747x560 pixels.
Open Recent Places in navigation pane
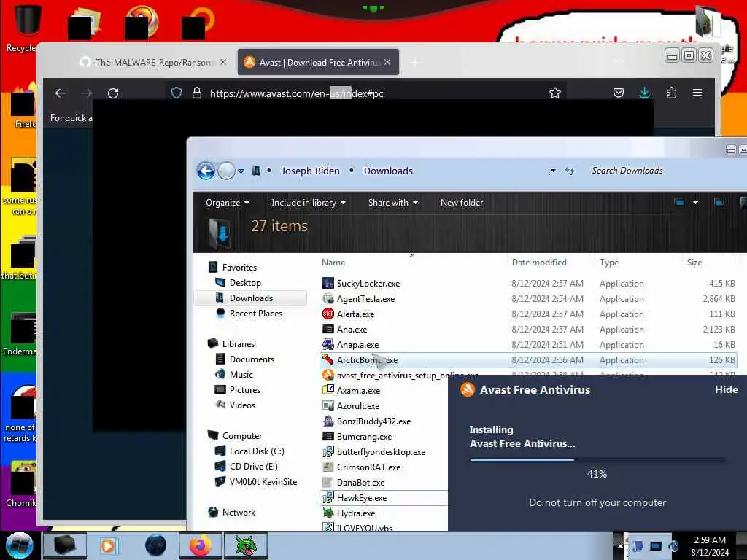256,314
